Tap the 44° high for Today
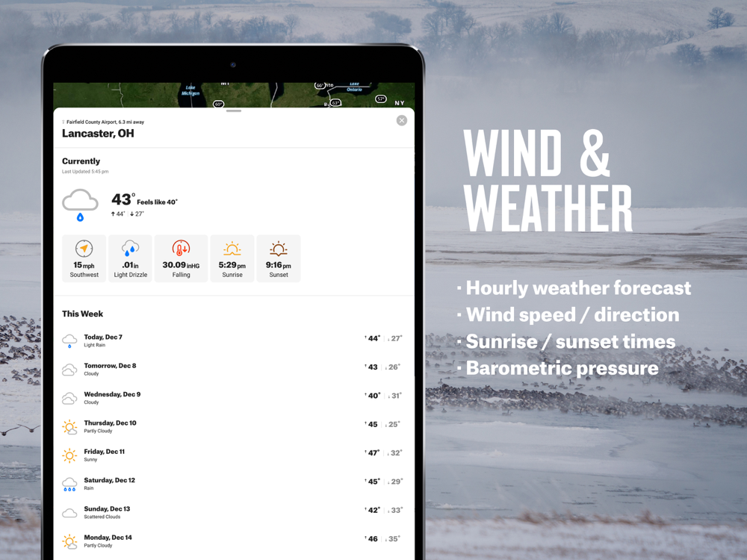The height and width of the screenshot is (560, 747). pyautogui.click(x=373, y=338)
